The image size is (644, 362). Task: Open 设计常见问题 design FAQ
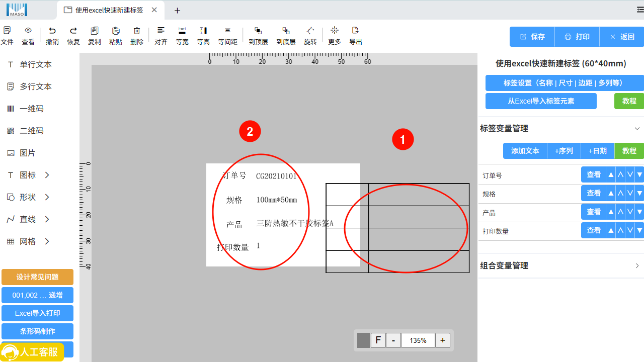click(x=37, y=277)
